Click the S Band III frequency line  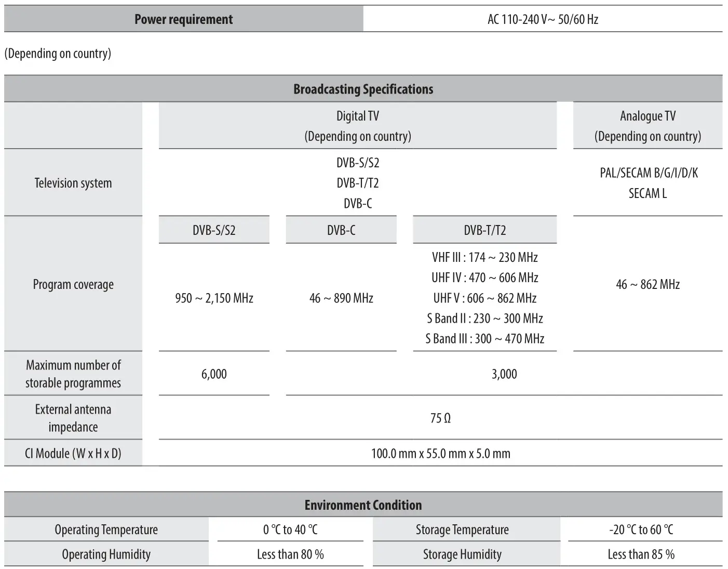coord(484,339)
